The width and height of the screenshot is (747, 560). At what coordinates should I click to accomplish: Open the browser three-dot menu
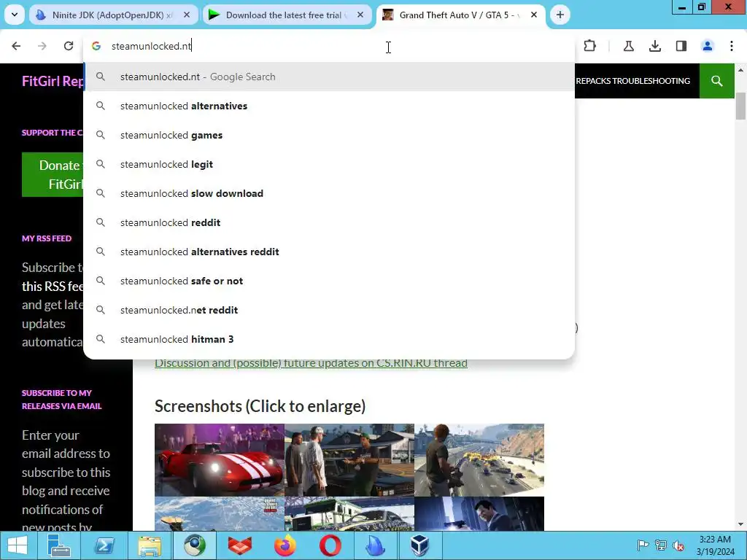point(732,46)
